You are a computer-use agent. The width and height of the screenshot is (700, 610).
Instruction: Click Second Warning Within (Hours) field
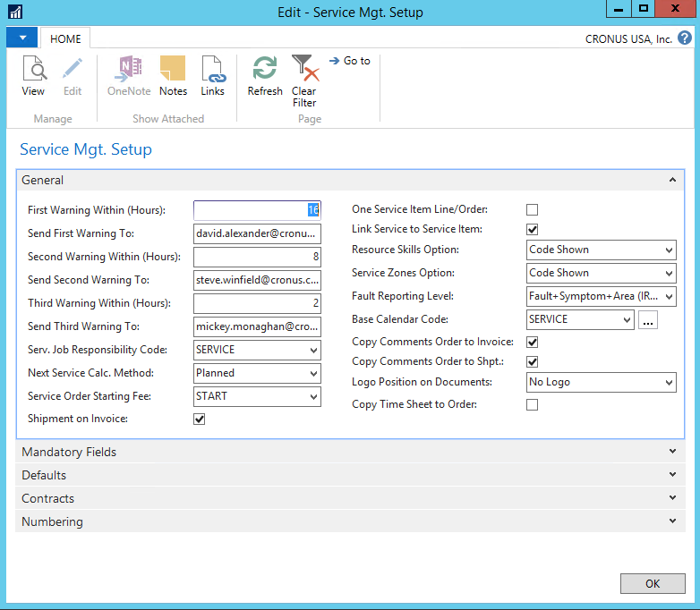click(257, 257)
